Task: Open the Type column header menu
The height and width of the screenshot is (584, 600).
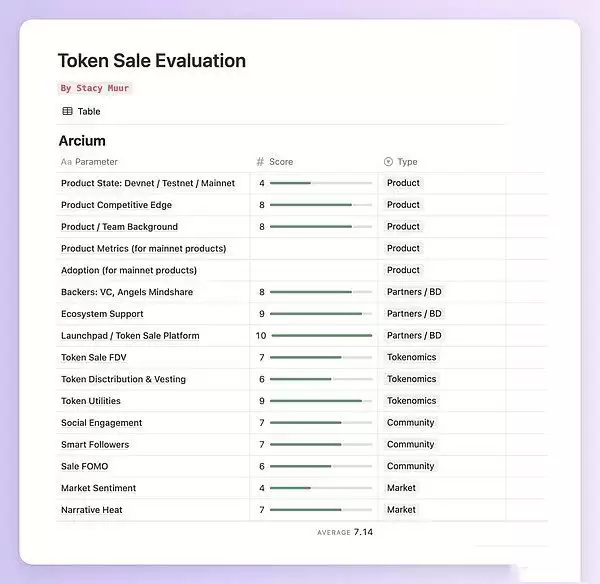Action: point(407,161)
